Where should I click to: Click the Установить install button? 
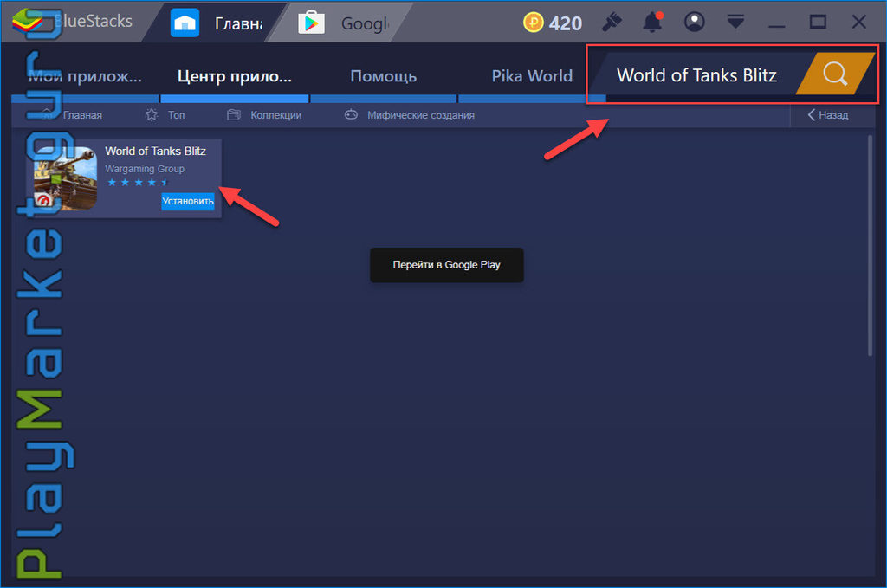188,201
